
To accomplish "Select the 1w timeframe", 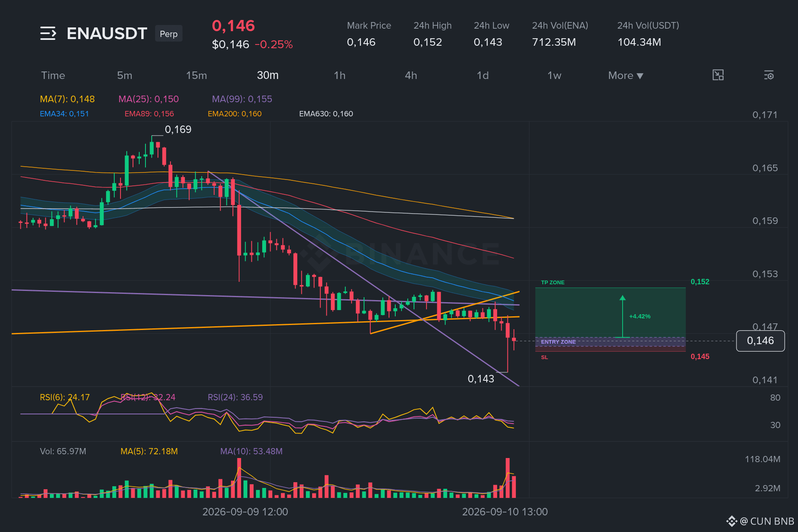I will [x=554, y=76].
